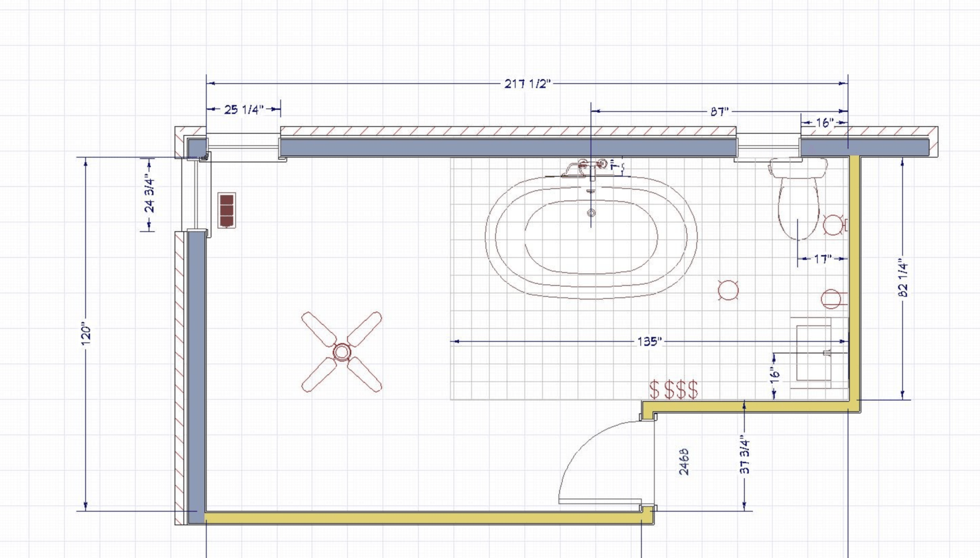Click the 120" vertical dimension label
Image resolution: width=980 pixels, height=558 pixels.
point(86,334)
